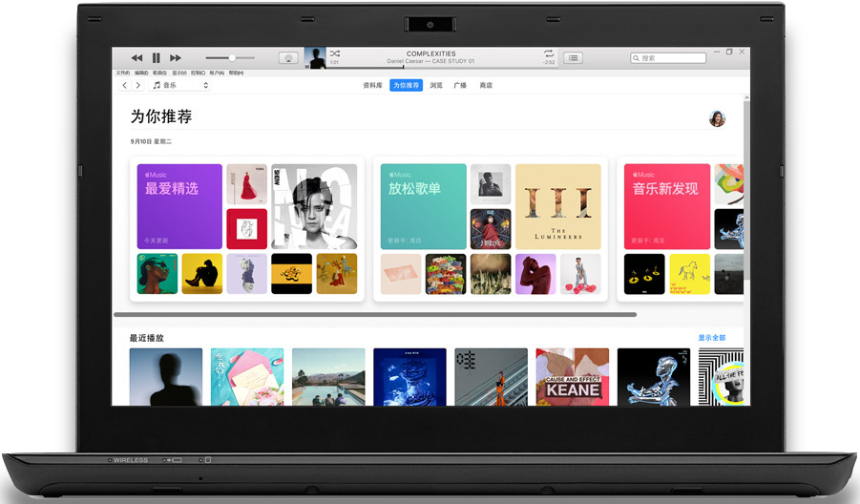Open the teal 放松歌单 playlist card
The width and height of the screenshot is (860, 504).
[x=424, y=207]
